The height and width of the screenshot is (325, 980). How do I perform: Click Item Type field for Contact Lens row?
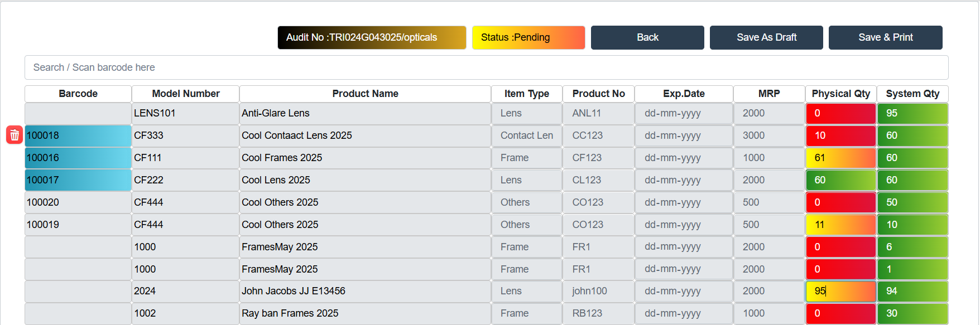(x=526, y=135)
